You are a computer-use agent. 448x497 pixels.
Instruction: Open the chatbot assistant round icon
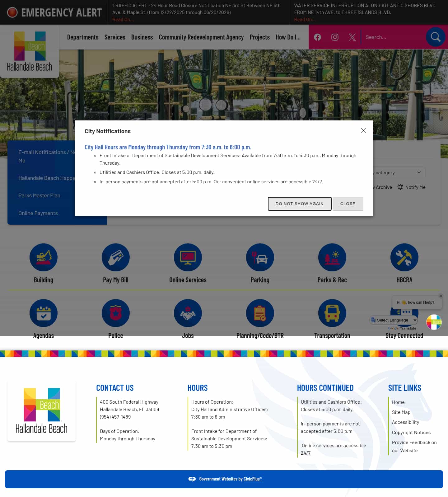[434, 322]
